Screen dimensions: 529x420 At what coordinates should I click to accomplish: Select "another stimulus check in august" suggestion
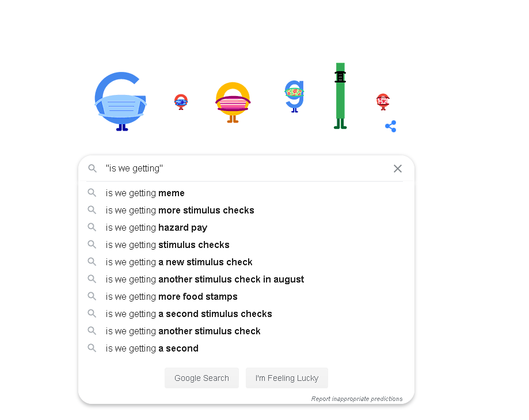(x=205, y=280)
